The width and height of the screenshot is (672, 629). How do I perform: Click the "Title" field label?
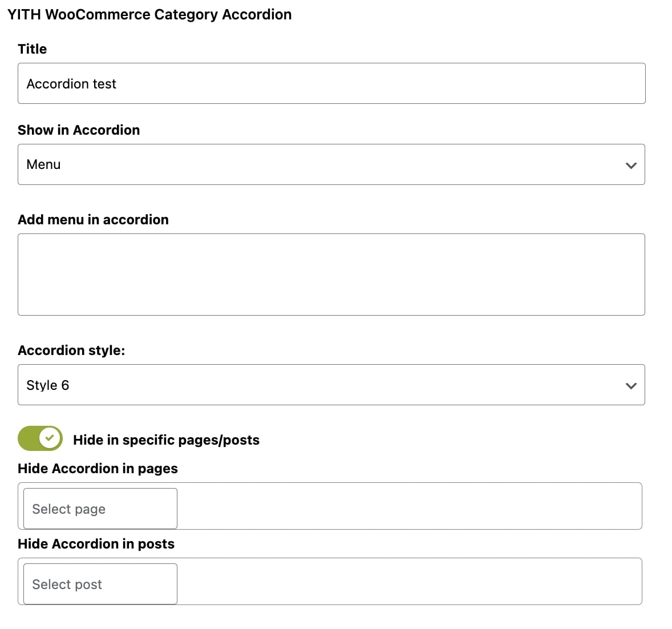pos(32,49)
